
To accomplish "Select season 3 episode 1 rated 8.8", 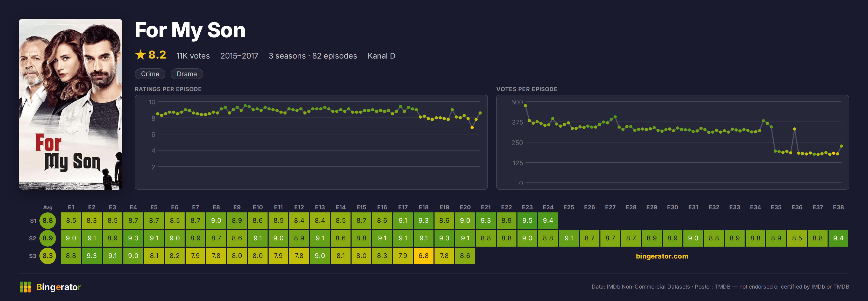I will [71, 256].
